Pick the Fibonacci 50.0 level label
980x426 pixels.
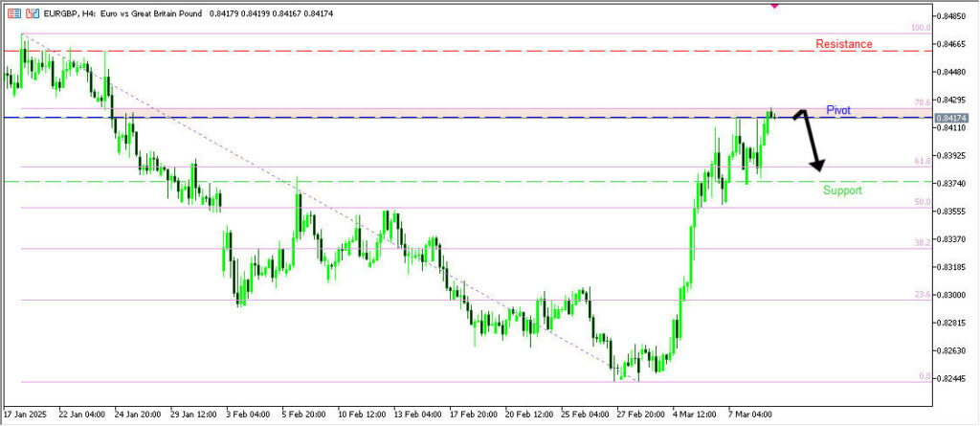click(922, 202)
